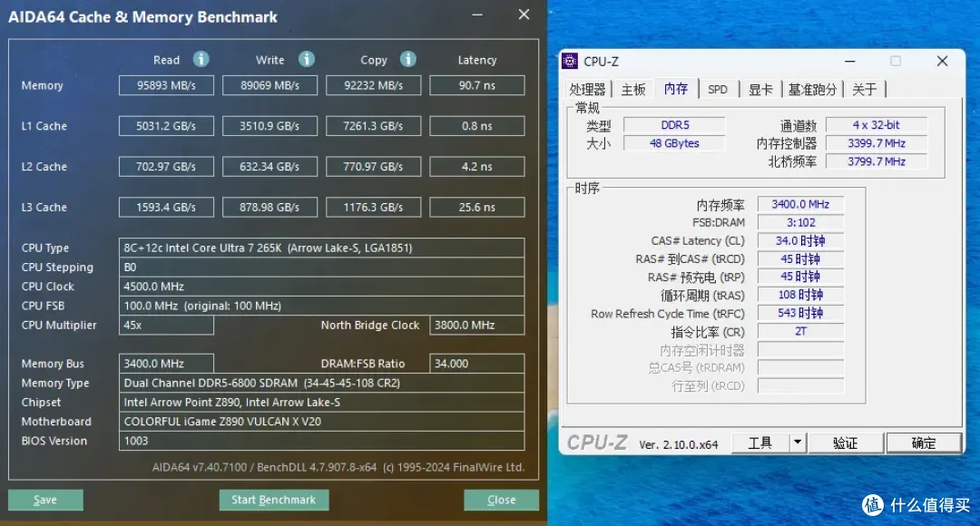Open the 显卡 tab in CPU-Z
The image size is (980, 526).
click(x=760, y=90)
